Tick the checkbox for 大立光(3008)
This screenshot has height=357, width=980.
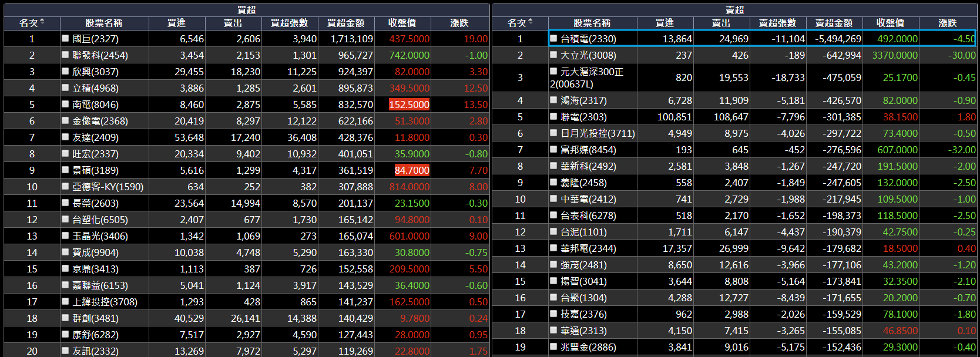click(553, 55)
